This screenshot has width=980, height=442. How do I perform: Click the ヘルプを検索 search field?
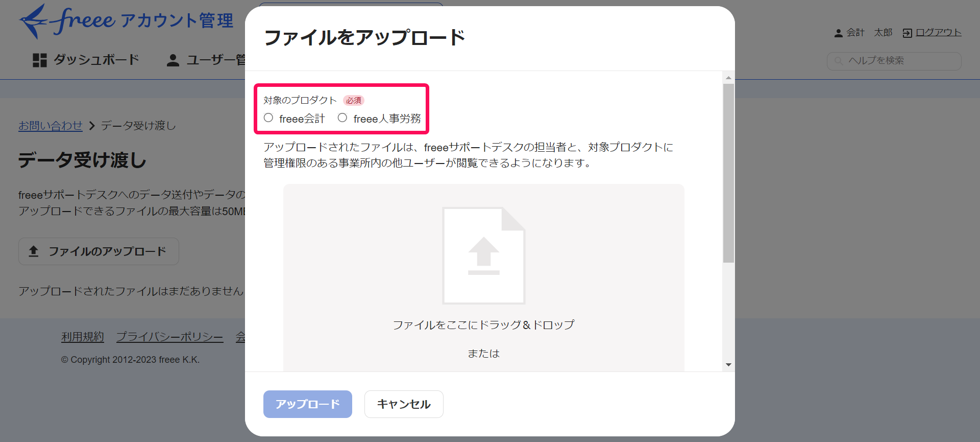[x=894, y=61]
